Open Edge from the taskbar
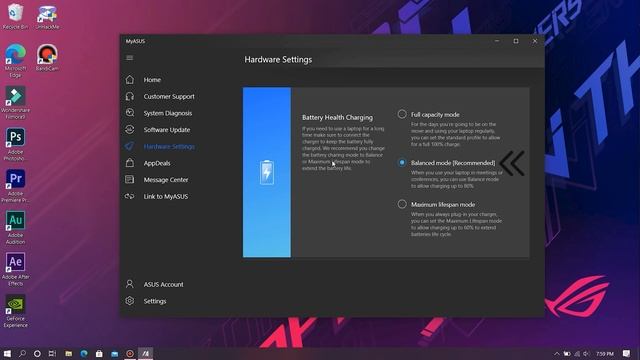Image resolution: width=640 pixels, height=360 pixels. (84, 353)
